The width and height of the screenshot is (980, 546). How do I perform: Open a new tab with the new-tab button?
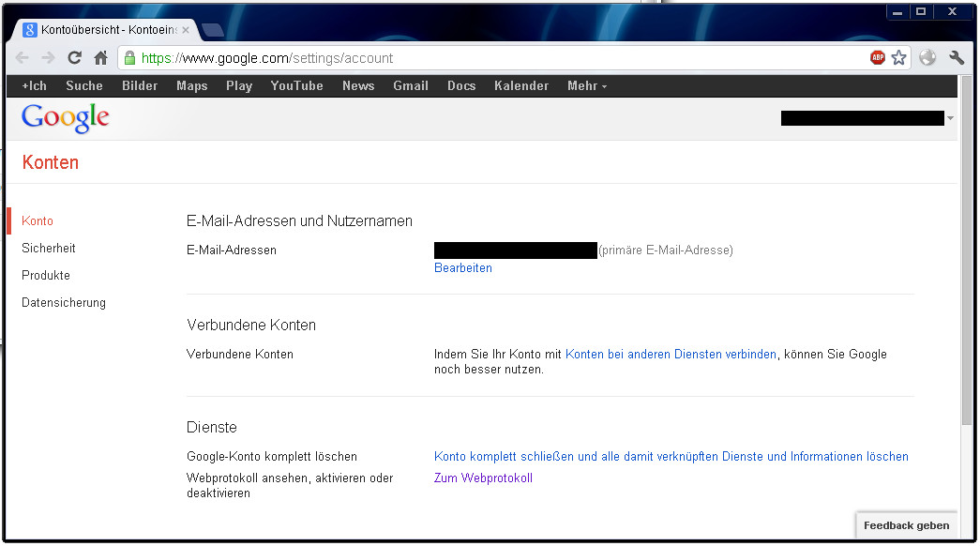[x=213, y=29]
